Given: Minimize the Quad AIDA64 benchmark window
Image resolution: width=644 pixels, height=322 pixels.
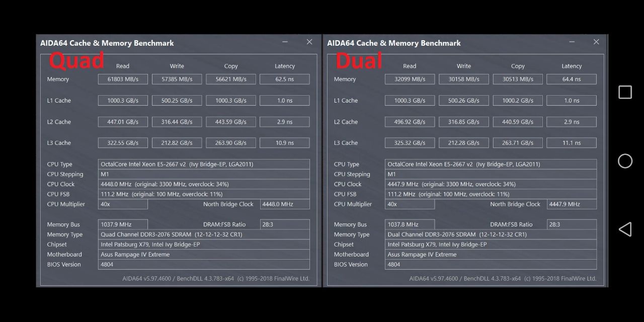Looking at the screenshot, I should 285,42.
